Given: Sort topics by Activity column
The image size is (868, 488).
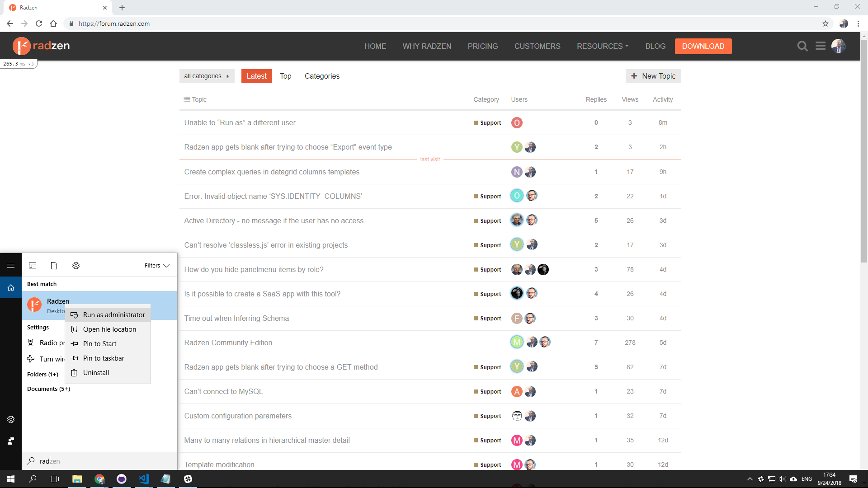Looking at the screenshot, I should (663, 99).
